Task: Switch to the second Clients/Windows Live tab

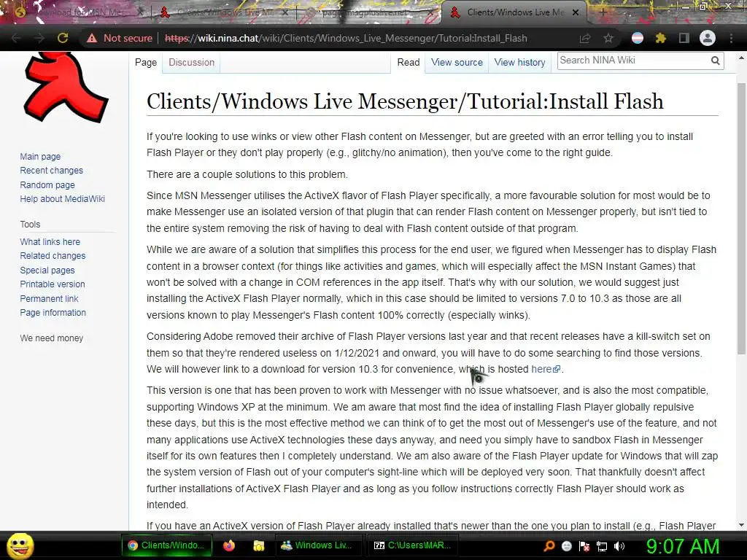Action: 224,12
